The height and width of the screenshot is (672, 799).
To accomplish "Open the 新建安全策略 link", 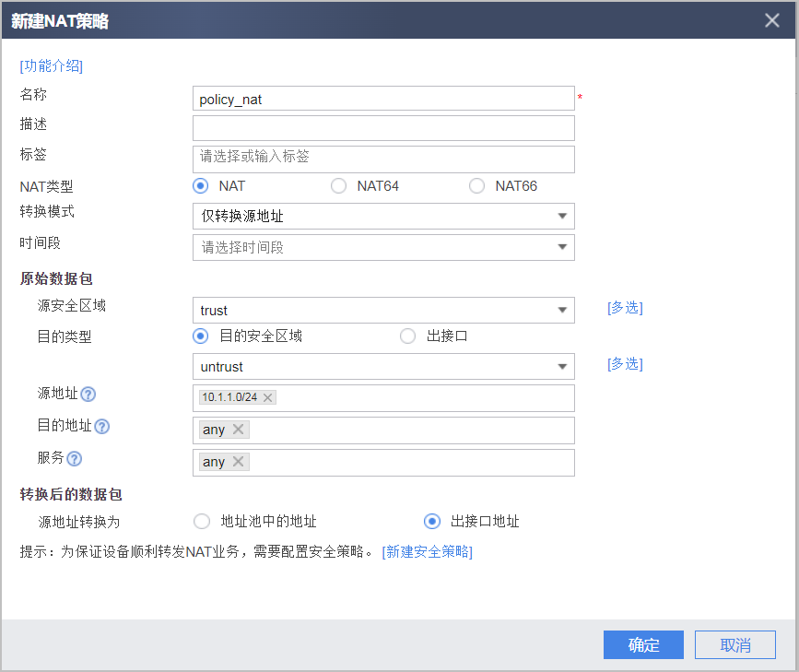I will (x=428, y=551).
